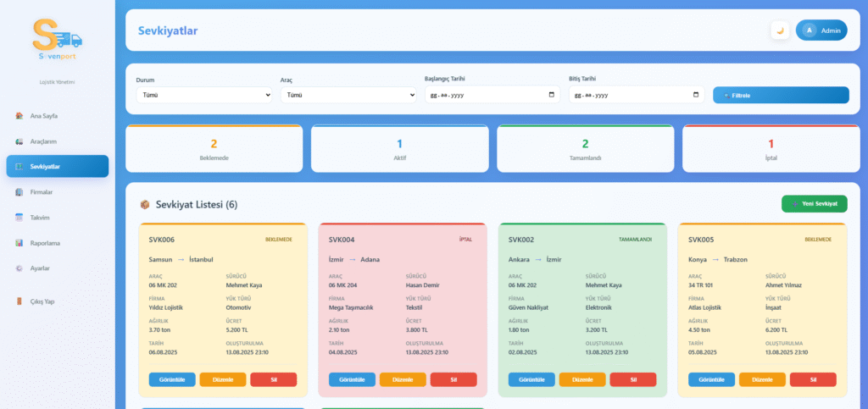Image resolution: width=868 pixels, height=409 pixels.
Task: Expand the Araç dropdown filter
Action: (348, 95)
